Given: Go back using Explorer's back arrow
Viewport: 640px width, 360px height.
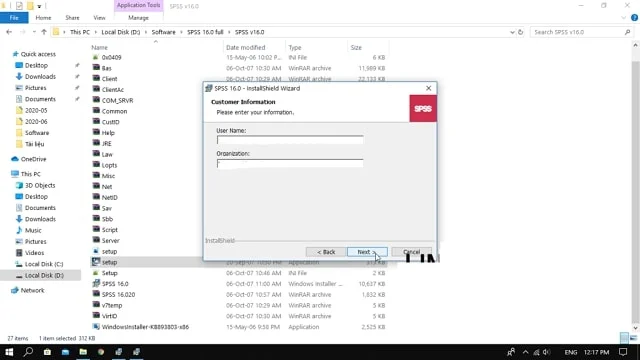Looking at the screenshot, I should point(9,32).
